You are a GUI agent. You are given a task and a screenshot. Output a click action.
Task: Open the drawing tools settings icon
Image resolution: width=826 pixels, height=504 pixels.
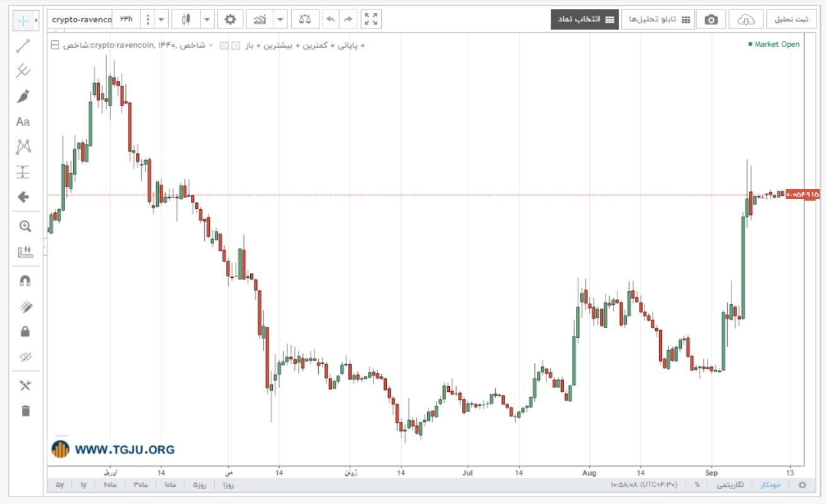pos(25,386)
